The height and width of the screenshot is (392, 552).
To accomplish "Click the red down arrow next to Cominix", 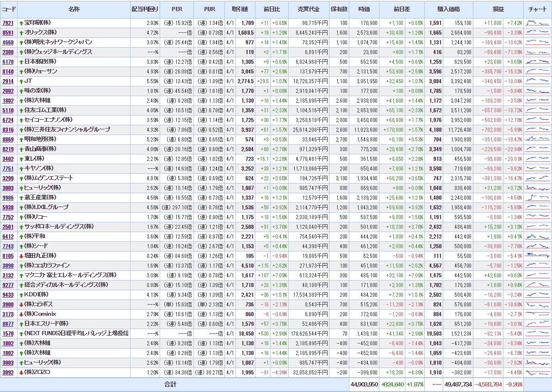I will (21, 314).
